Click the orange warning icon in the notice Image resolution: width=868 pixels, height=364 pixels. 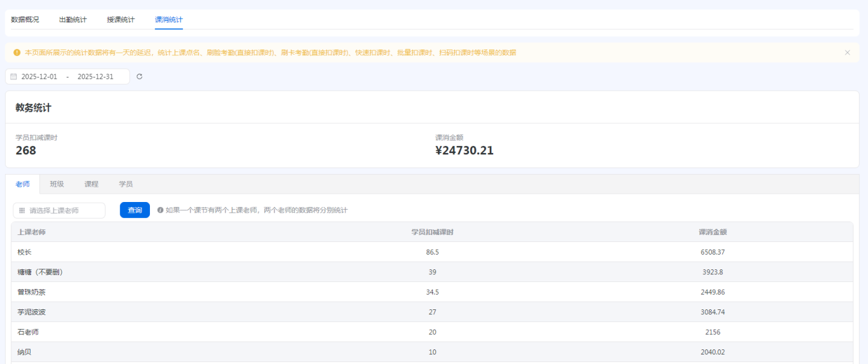click(x=17, y=53)
